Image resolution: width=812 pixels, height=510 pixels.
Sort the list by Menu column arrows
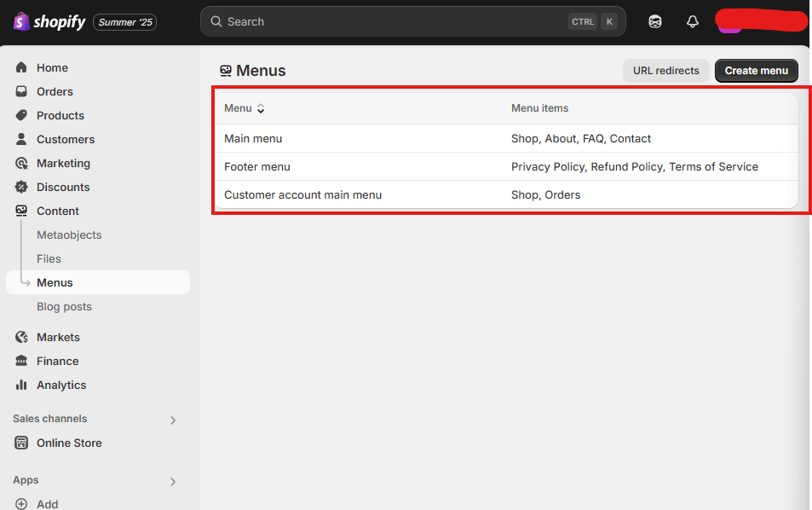[x=261, y=108]
